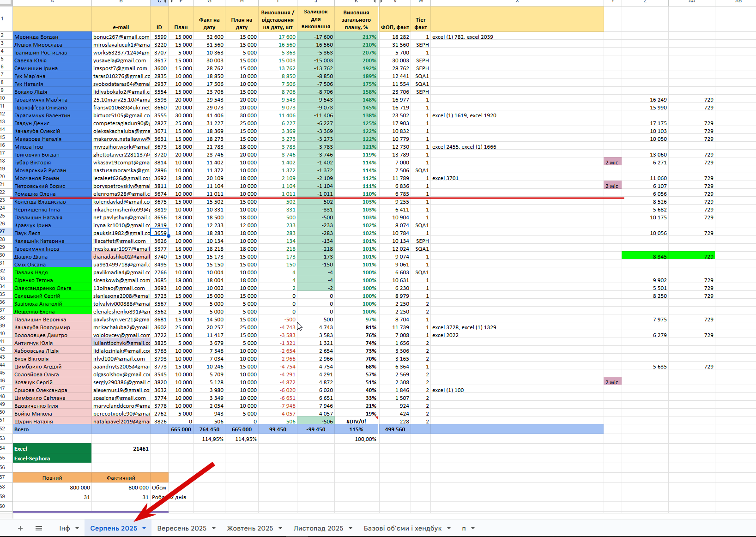Image resolution: width=756 pixels, height=537 pixels.
Task: Click the 100,00% cell below the totals
Action: tap(356, 439)
